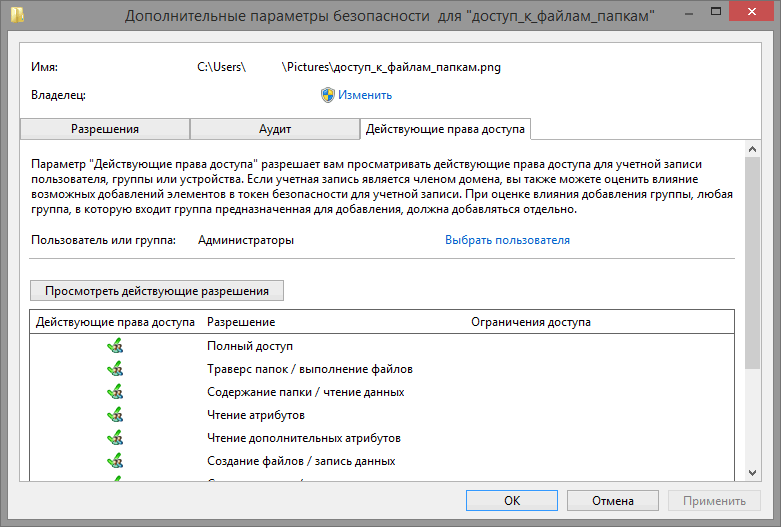
Task: Click the access icon for Содержание папки row
Action: coord(115,392)
